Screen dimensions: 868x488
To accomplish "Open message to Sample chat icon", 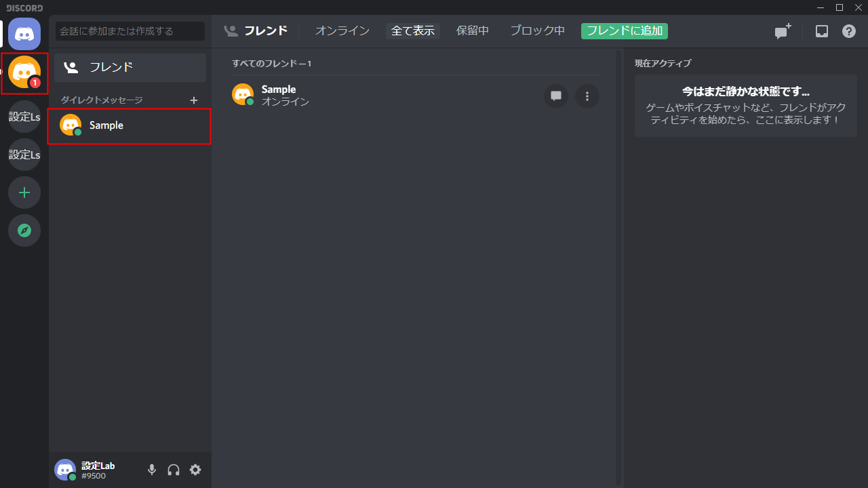I will [556, 96].
